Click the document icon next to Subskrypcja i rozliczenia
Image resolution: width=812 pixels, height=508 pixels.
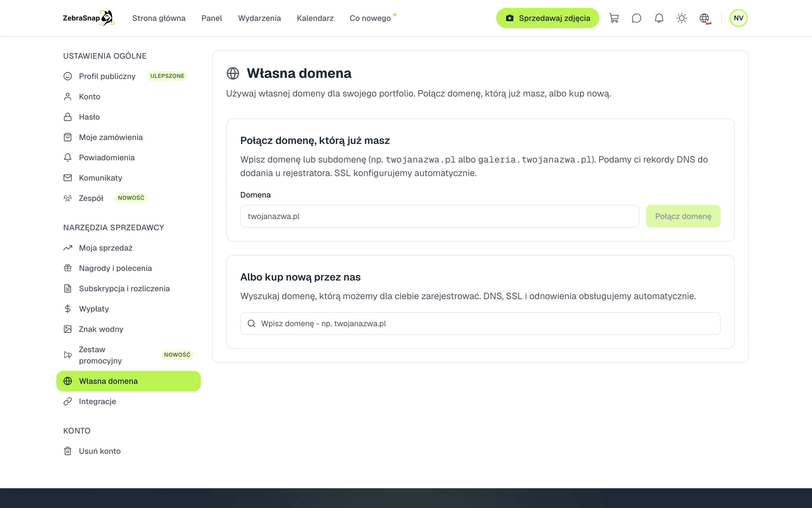(x=68, y=289)
